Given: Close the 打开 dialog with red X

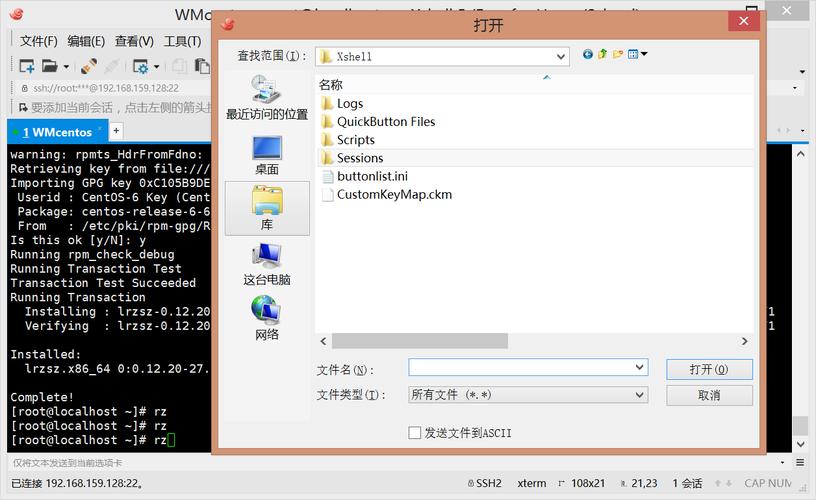Looking at the screenshot, I should point(744,21).
